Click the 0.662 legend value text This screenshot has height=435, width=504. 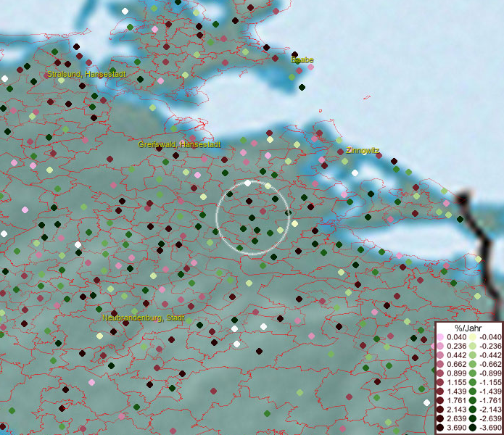[457, 365]
